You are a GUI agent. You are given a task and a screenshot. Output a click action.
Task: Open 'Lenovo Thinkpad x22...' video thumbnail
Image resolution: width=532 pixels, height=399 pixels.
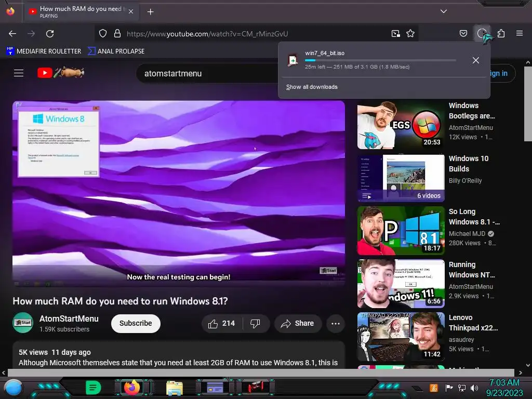(x=401, y=337)
